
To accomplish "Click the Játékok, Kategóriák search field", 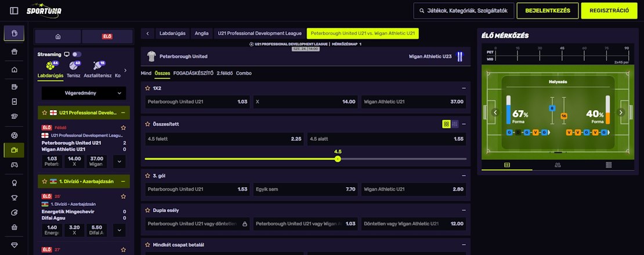I will (464, 10).
